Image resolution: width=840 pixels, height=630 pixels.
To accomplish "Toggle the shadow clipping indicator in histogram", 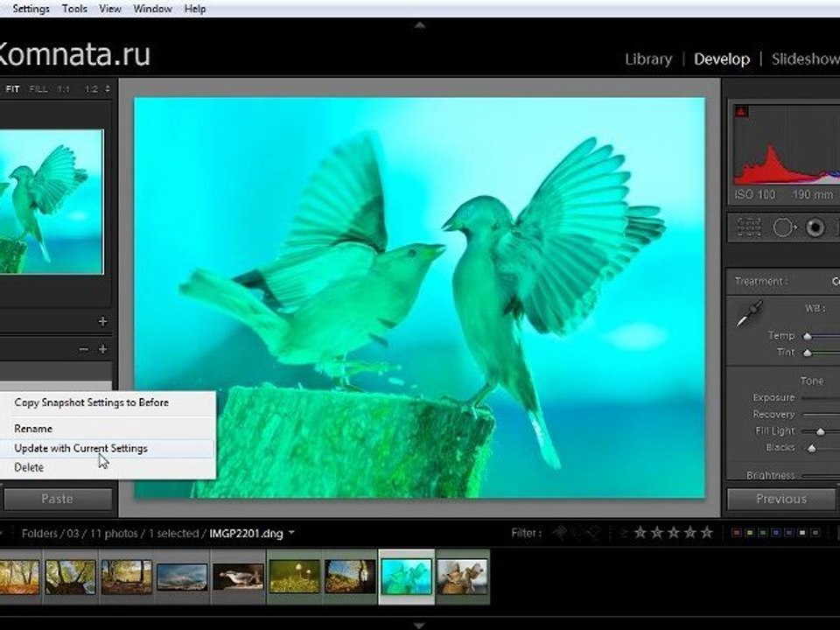I will pyautogui.click(x=741, y=111).
